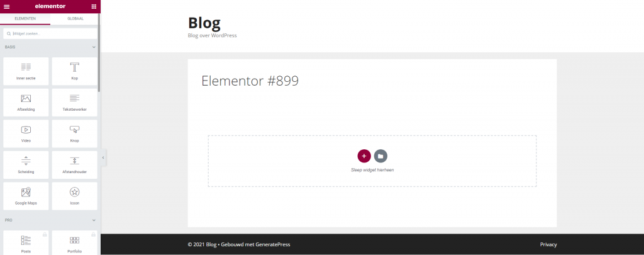Image resolution: width=644 pixels, height=255 pixels.
Task: Select the Icoon widget
Action: (74, 196)
